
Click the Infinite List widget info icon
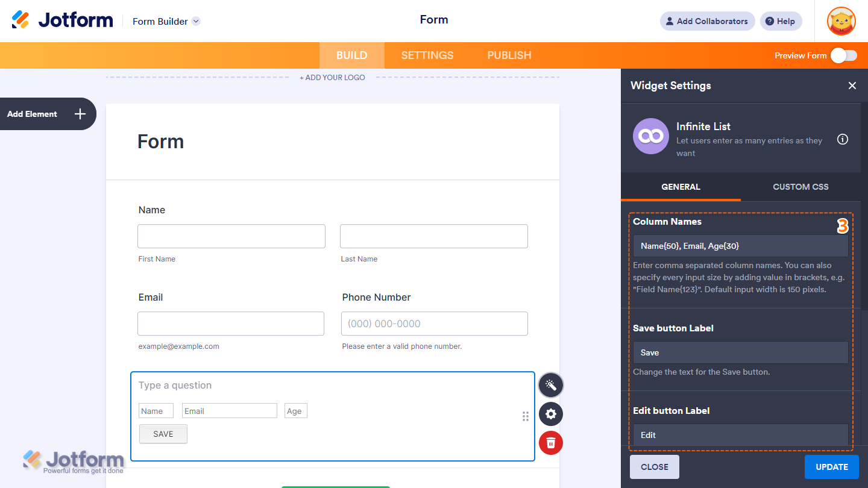point(842,139)
